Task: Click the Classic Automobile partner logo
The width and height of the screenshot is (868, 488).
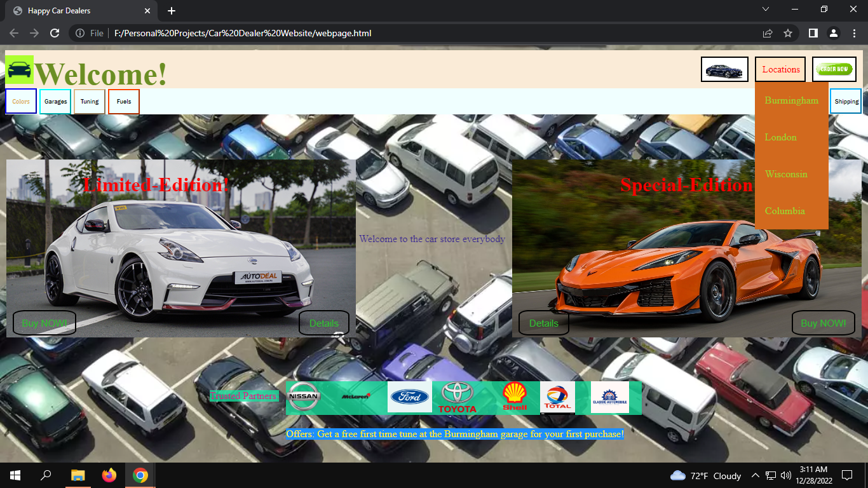Action: coord(609,395)
